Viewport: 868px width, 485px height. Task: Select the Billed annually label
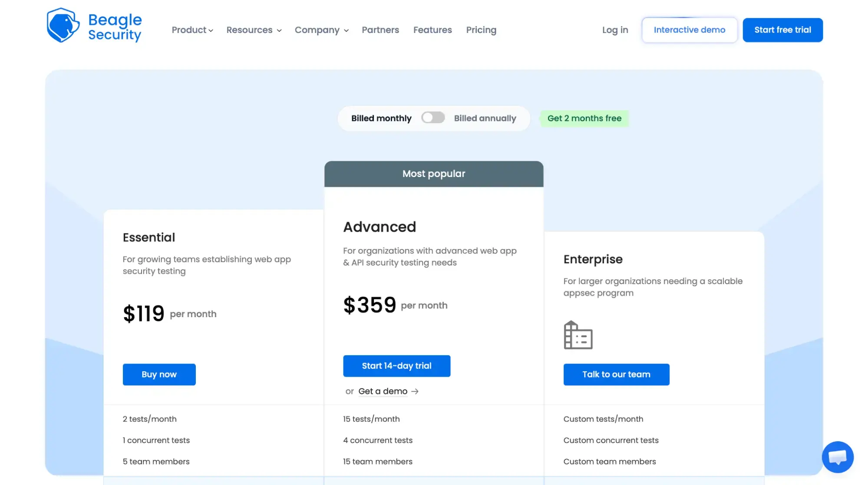coord(485,118)
